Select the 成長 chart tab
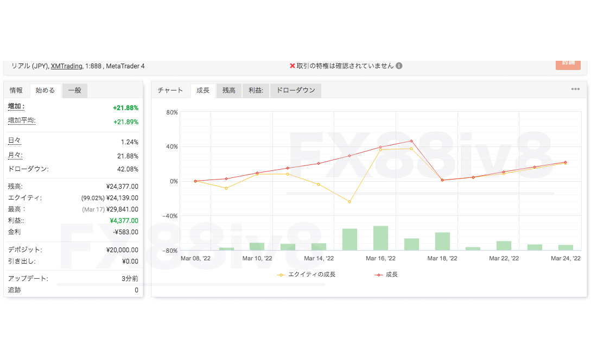Viewport: 591px width, 364px height. 203,91
